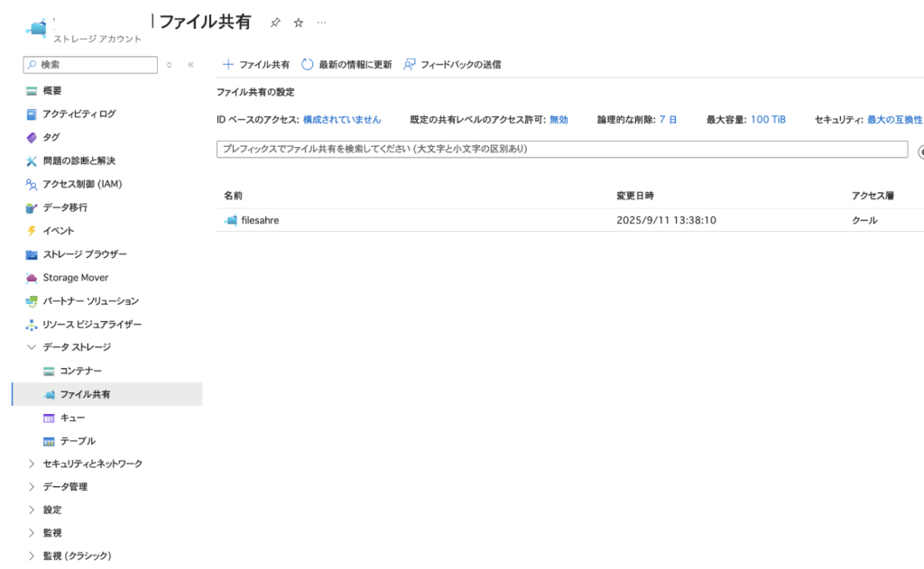The height and width of the screenshot is (569, 924).
Task: Select キュー in the sidebar
Action: tap(72, 418)
